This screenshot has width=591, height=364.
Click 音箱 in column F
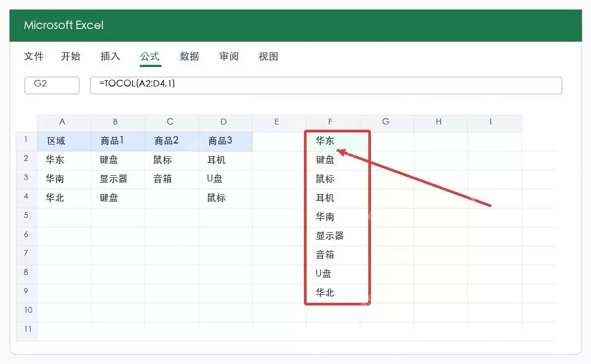click(333, 255)
